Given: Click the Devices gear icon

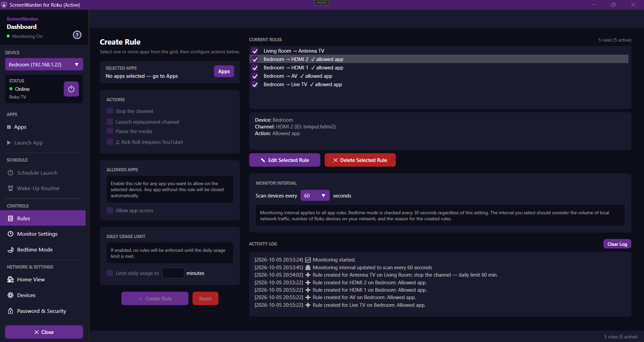Looking at the screenshot, I should pos(10,295).
